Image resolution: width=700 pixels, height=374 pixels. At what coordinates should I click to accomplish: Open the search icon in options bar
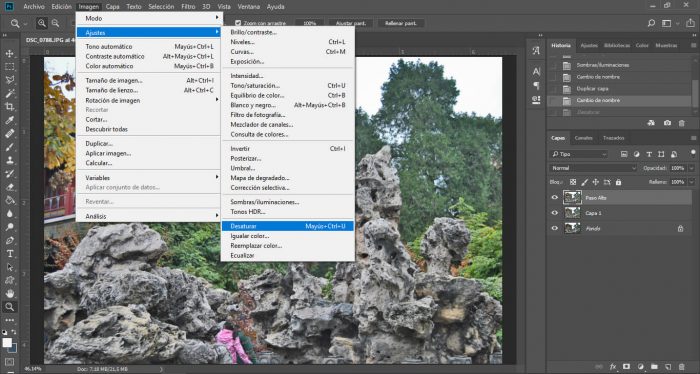point(651,23)
